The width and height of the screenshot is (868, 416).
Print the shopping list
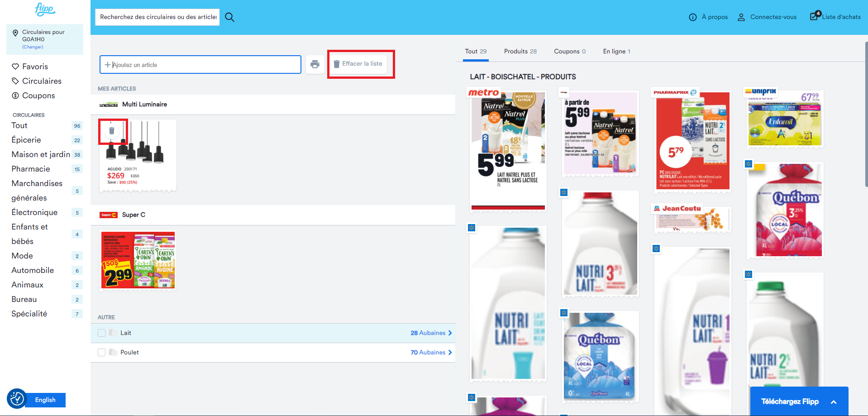point(315,64)
